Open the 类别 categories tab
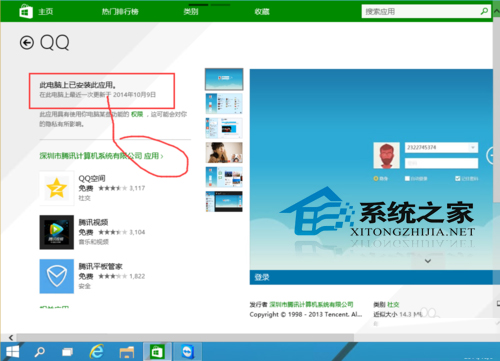Image resolution: width=500 pixels, height=361 pixels. pos(191,12)
